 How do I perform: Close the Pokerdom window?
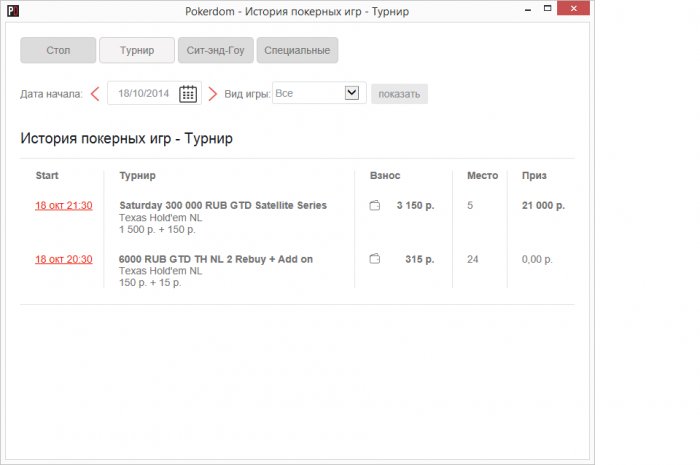click(574, 8)
